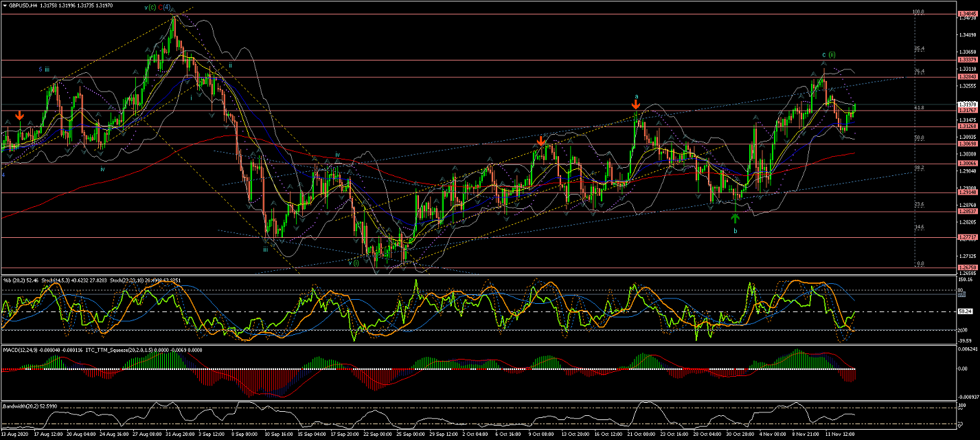Select the 61.8 Fibonacci level label
Image resolution: width=980 pixels, height=440 pixels.
click(919, 108)
